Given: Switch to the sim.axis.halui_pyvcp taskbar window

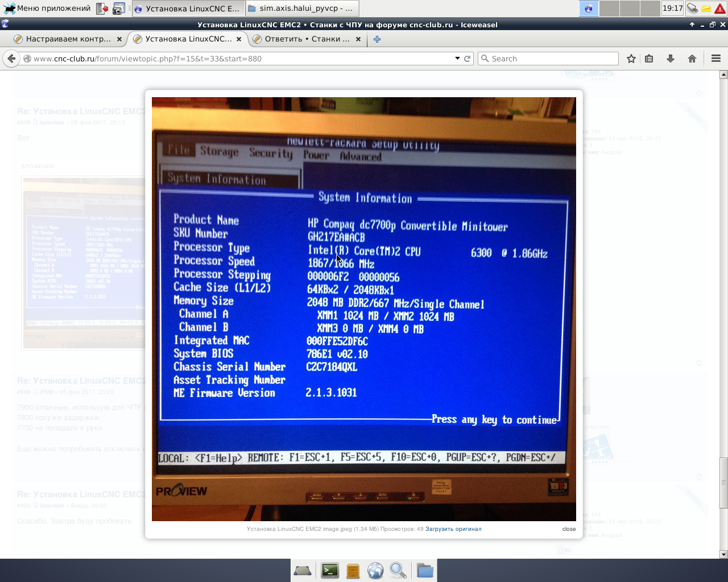Looking at the screenshot, I should (x=302, y=9).
